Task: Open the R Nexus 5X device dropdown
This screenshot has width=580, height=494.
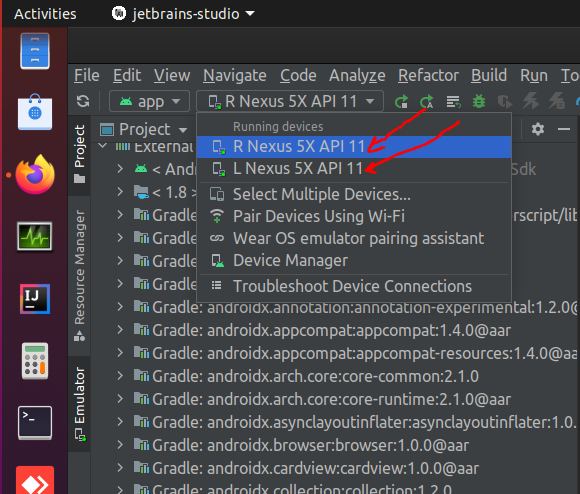Action: tap(290, 101)
